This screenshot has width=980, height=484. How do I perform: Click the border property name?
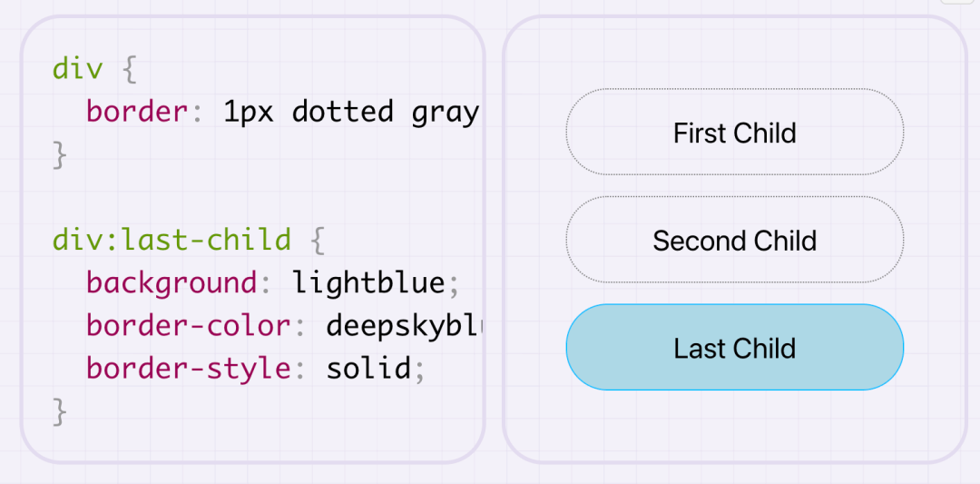point(136,112)
